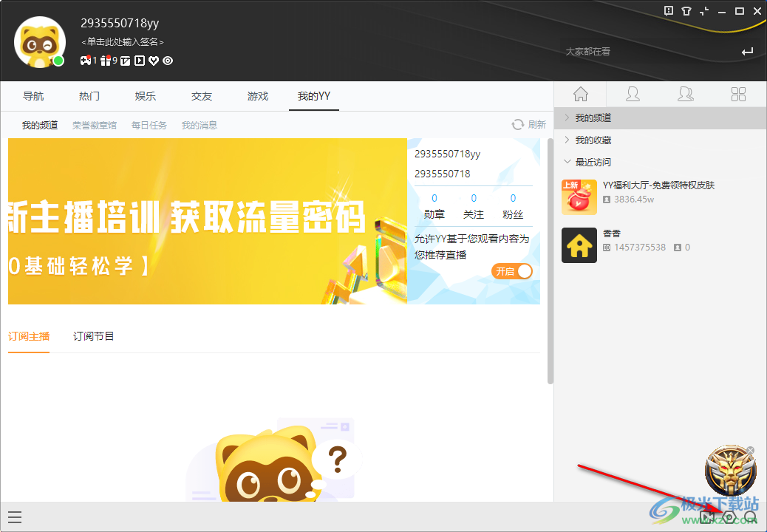Open the gift box icon under the username

click(106, 61)
